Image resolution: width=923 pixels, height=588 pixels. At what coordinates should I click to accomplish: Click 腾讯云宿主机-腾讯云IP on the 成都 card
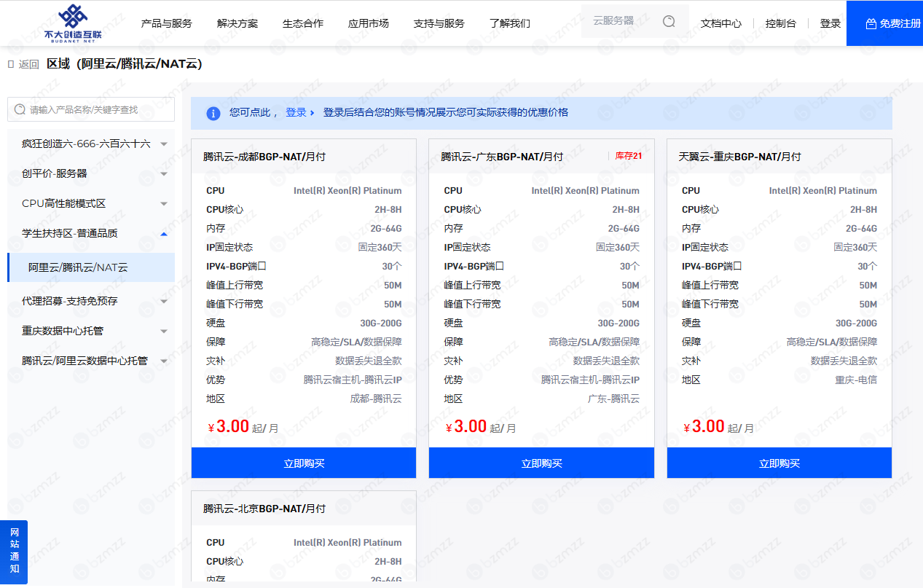[353, 380]
